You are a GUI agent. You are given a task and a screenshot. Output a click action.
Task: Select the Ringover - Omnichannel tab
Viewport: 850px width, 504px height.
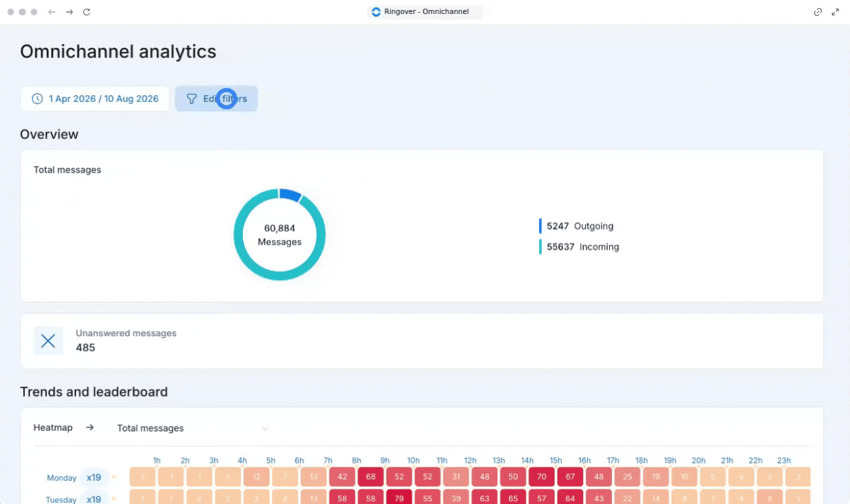tap(425, 12)
